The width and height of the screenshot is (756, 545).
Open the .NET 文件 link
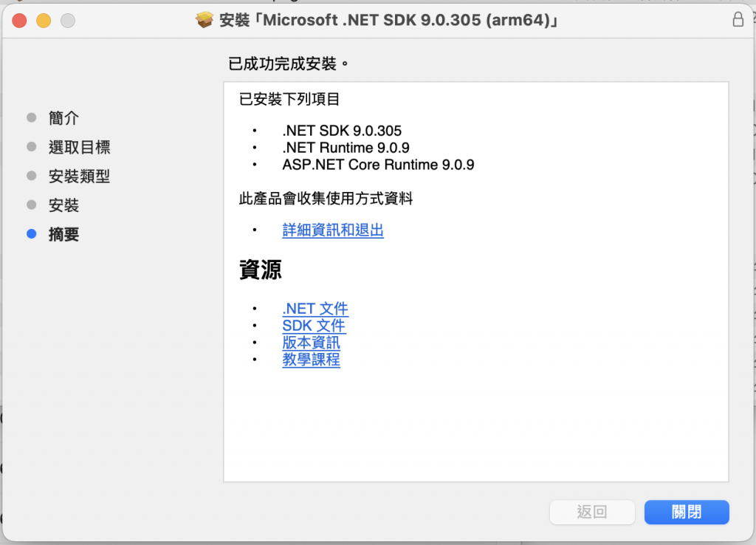click(315, 309)
